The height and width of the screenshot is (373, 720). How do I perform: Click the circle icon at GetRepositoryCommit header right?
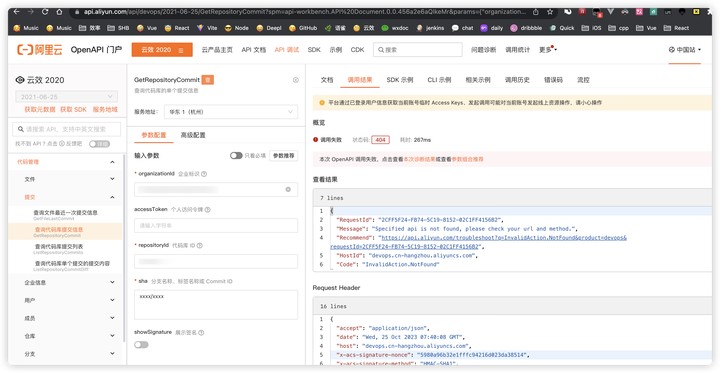pos(296,80)
